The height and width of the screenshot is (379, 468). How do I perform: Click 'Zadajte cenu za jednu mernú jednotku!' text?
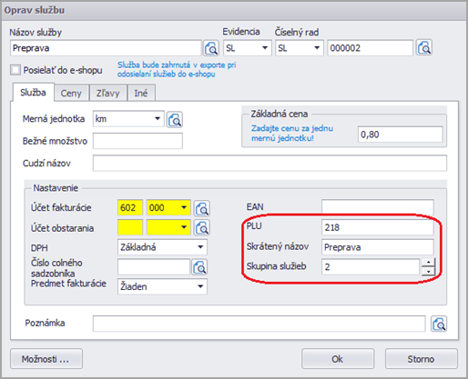292,133
